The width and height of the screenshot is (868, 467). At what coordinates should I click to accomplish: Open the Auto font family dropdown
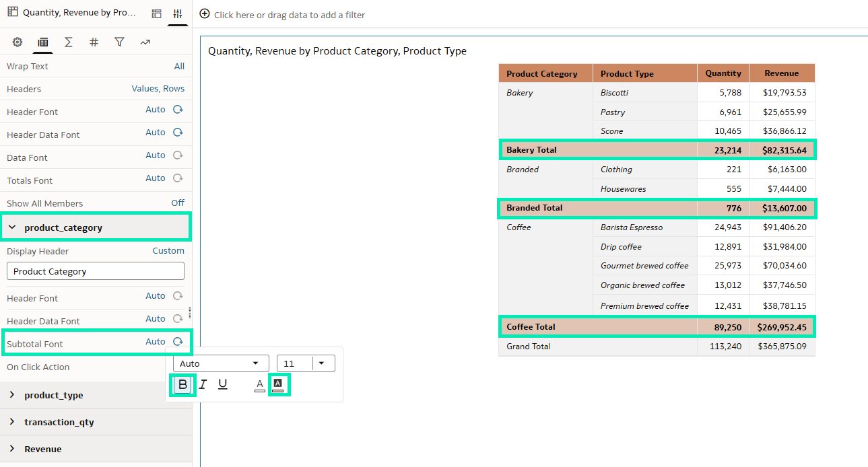(221, 363)
